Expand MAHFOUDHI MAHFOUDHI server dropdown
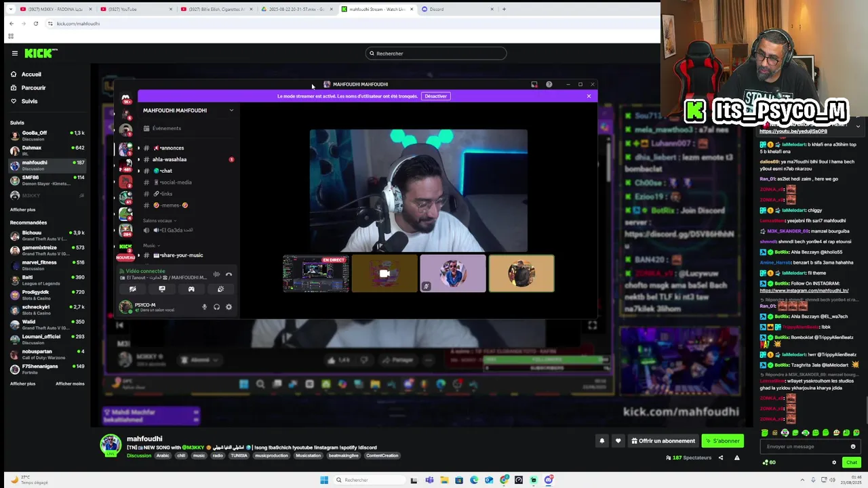This screenshot has width=868, height=488. coord(231,110)
